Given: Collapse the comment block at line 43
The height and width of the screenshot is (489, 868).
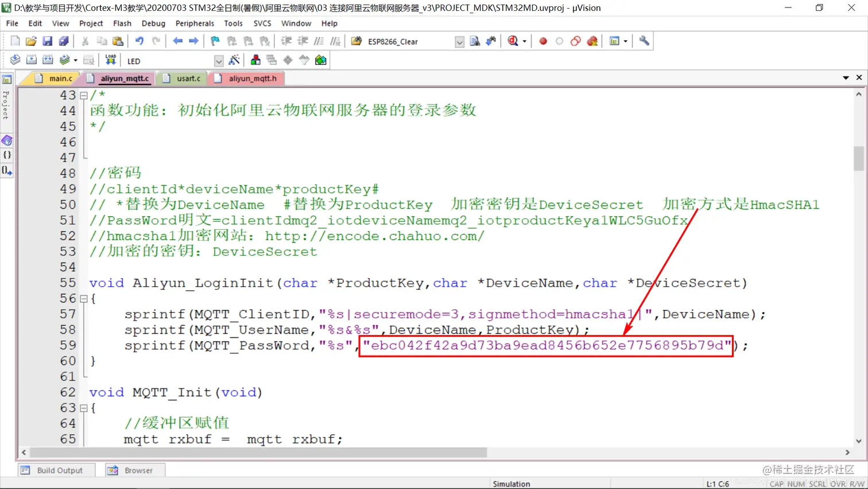Looking at the screenshot, I should [x=84, y=95].
